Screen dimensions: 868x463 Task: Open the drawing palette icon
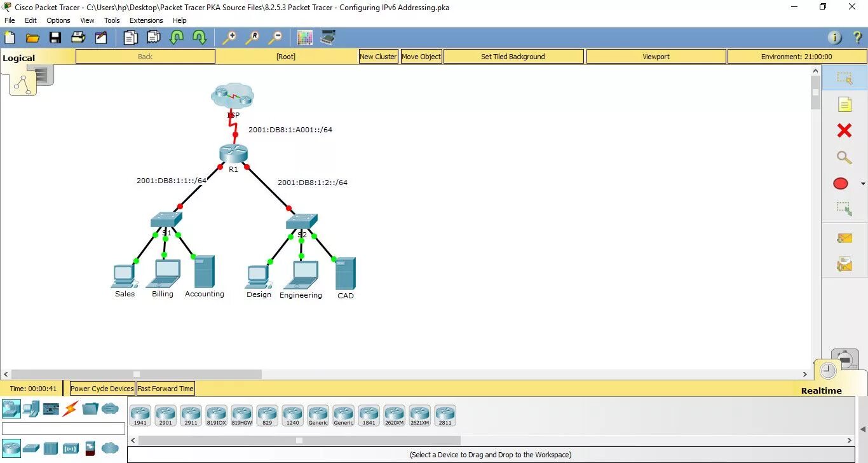(305, 38)
